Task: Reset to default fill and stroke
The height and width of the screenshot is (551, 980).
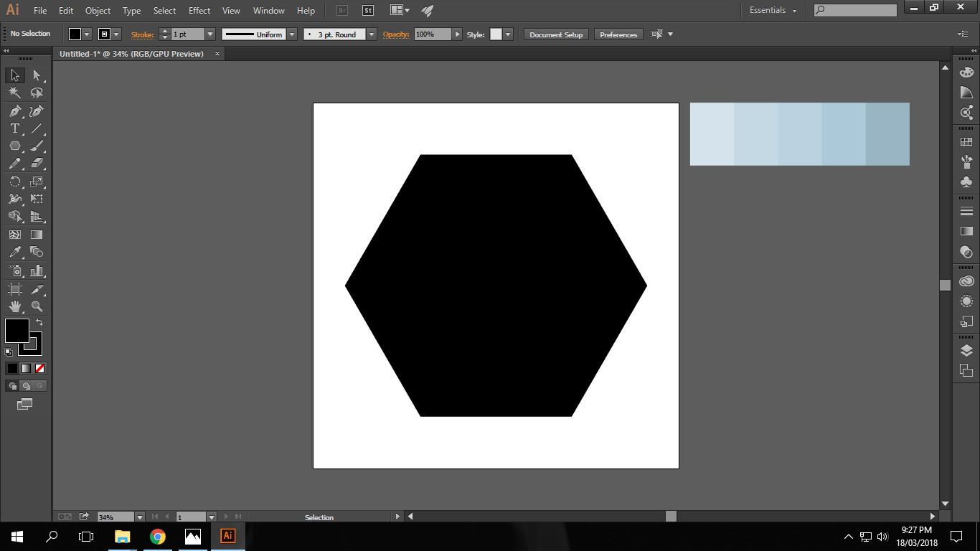Action: pos(9,352)
